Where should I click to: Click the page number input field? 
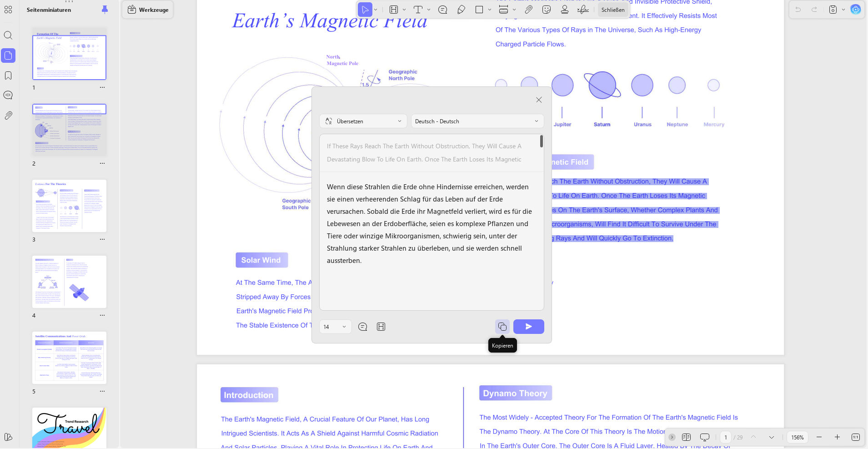pos(726,437)
